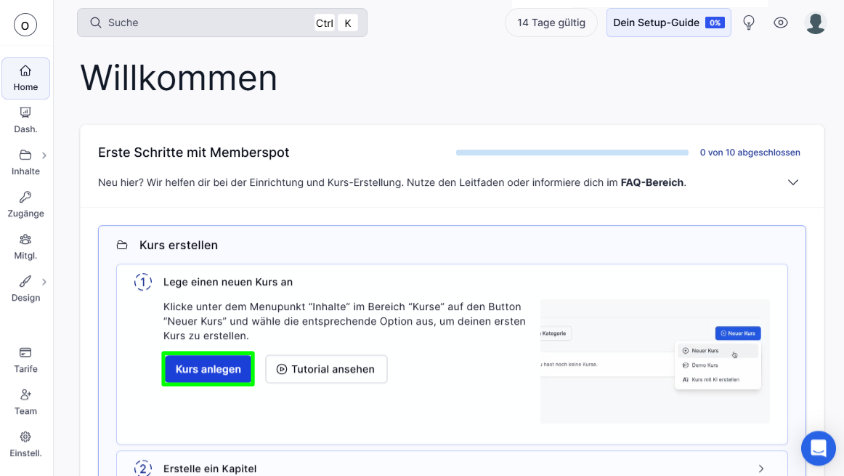Open the Team section

pyautogui.click(x=25, y=402)
